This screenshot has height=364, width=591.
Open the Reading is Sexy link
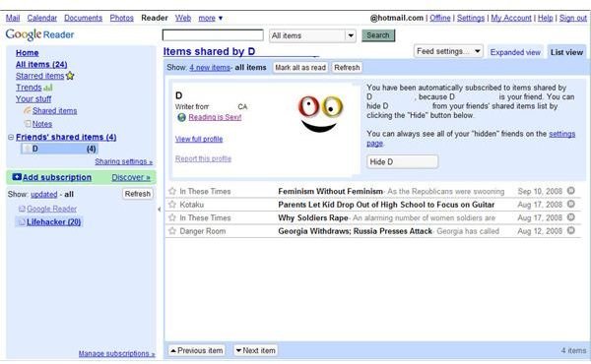click(215, 117)
